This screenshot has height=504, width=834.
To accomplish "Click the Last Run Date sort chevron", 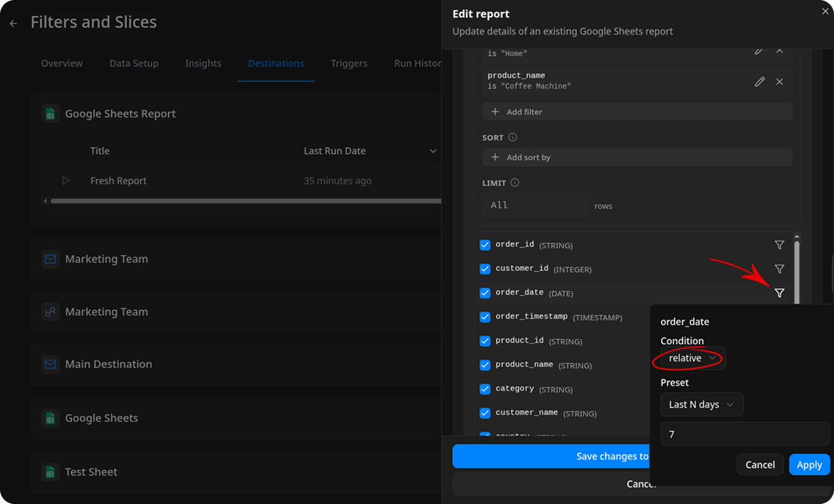I will 433,151.
